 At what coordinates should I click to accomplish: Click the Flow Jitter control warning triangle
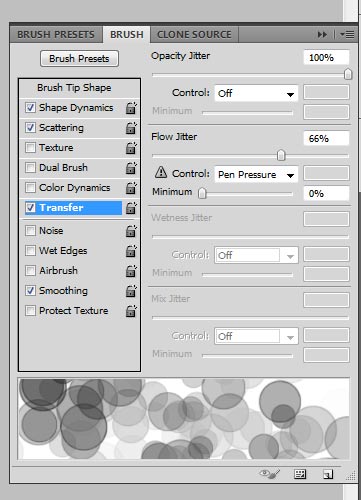pyautogui.click(x=161, y=172)
